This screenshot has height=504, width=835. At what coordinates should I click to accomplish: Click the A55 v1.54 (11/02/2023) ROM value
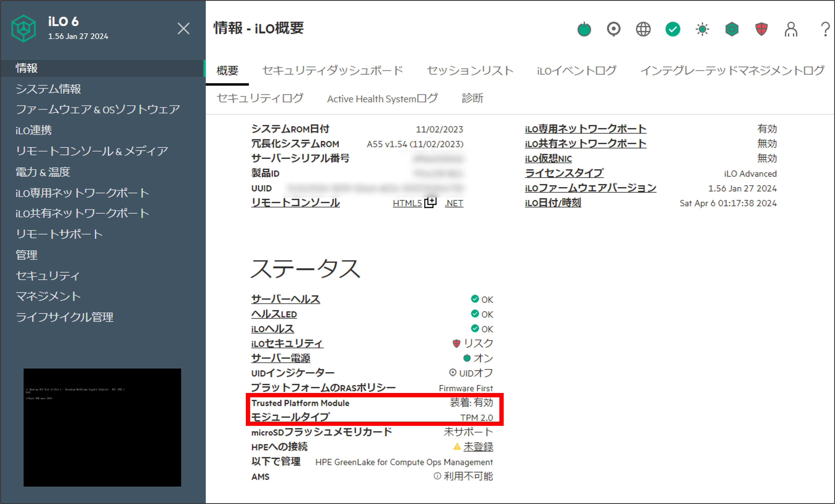coord(415,144)
